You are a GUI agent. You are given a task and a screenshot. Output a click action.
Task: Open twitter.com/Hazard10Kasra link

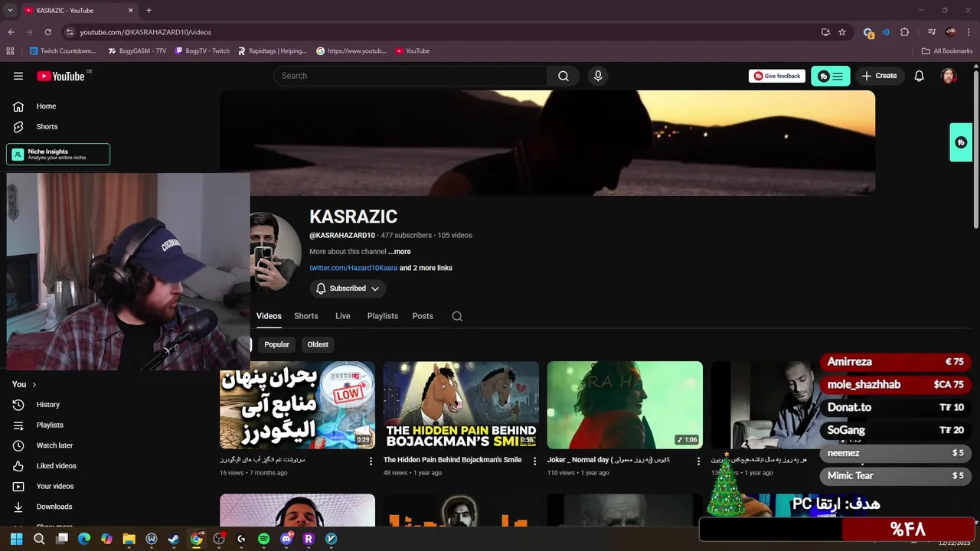(353, 268)
